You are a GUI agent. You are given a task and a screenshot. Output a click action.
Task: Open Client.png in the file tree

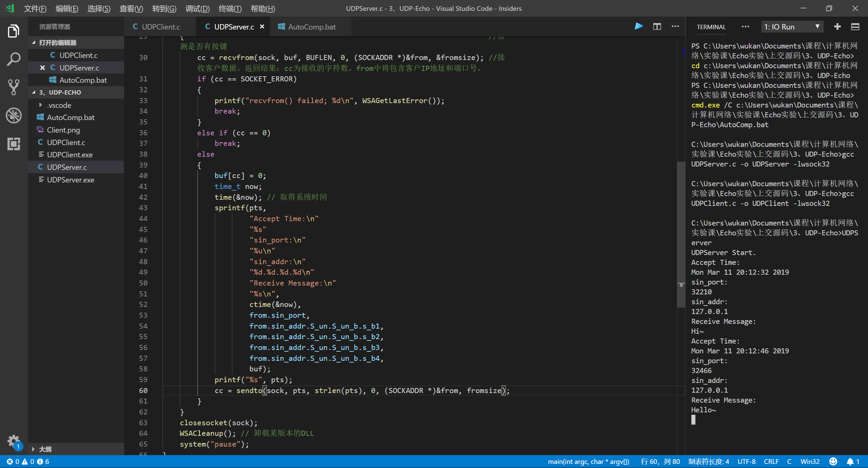[63, 130]
